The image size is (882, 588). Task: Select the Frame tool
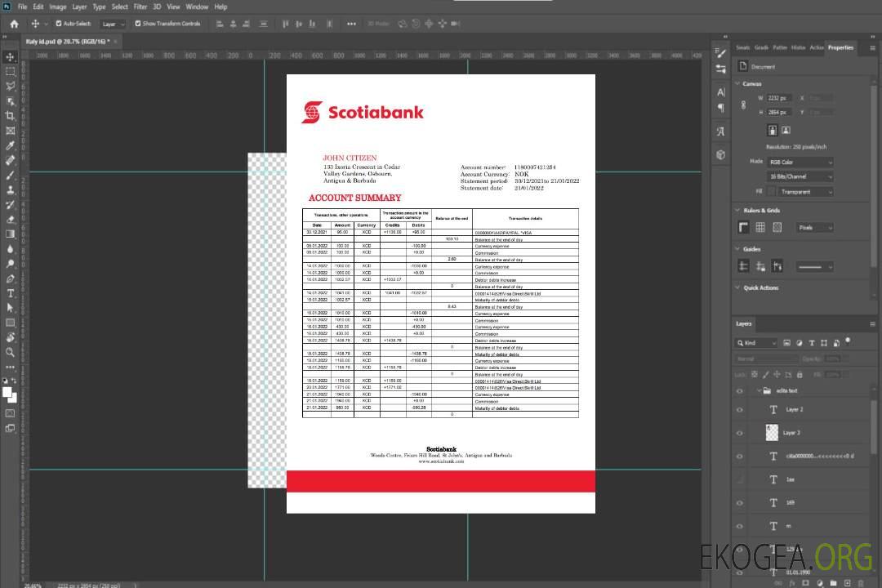[10, 131]
